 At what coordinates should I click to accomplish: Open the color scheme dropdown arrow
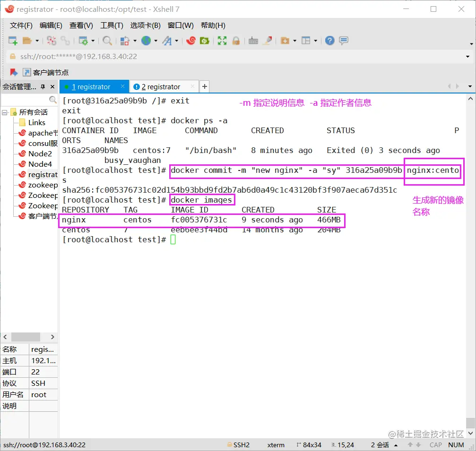(x=135, y=40)
